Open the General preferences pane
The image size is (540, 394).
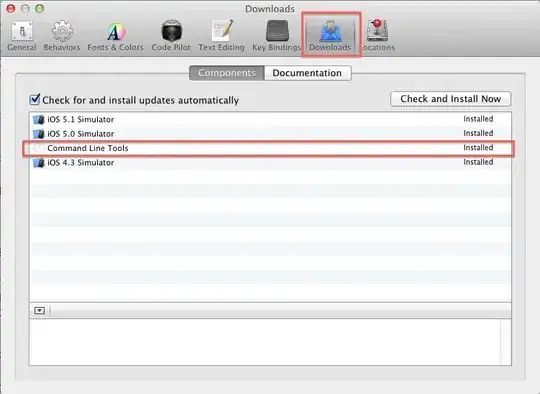pos(22,36)
